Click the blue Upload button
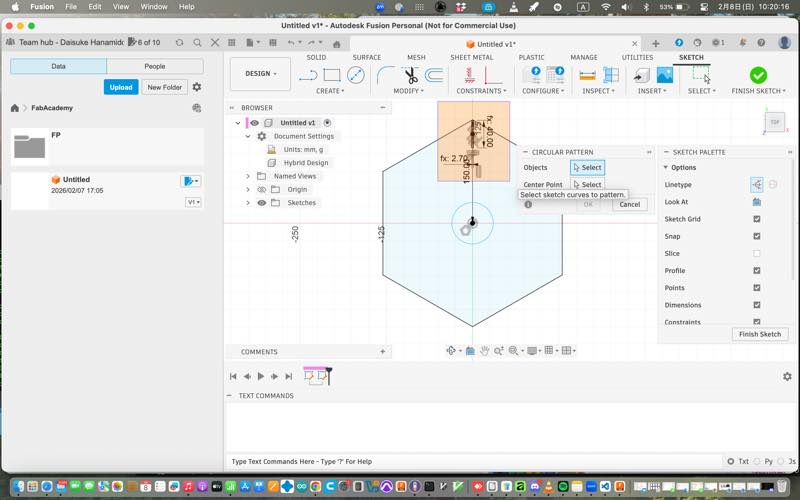The image size is (800, 500). point(121,87)
